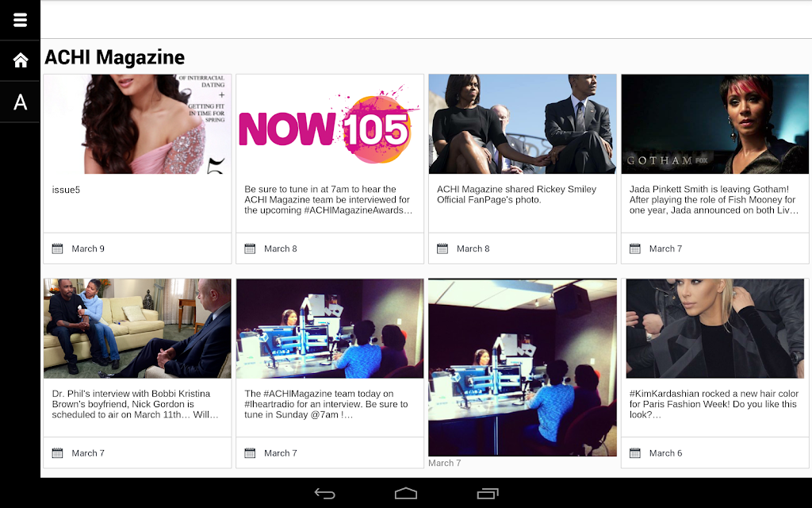Click 'March 7' date on #Iheartradio card

(281, 453)
